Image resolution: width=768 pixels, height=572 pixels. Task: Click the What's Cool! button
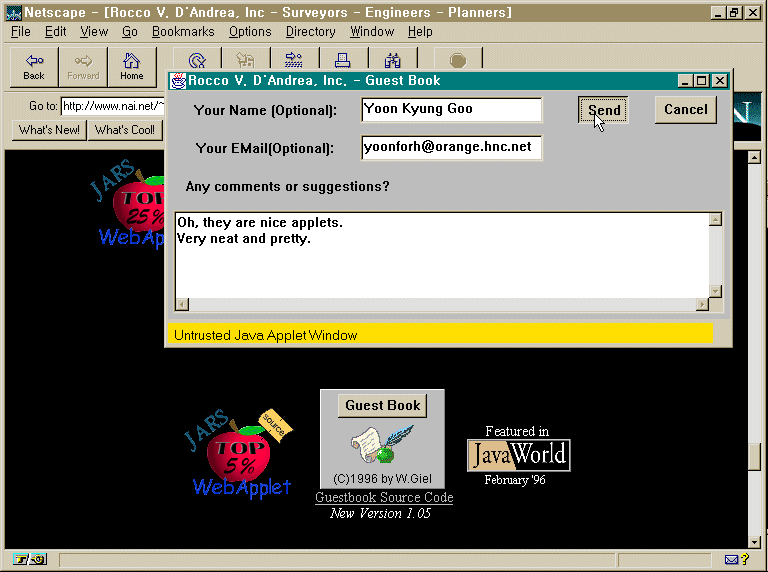coord(125,130)
